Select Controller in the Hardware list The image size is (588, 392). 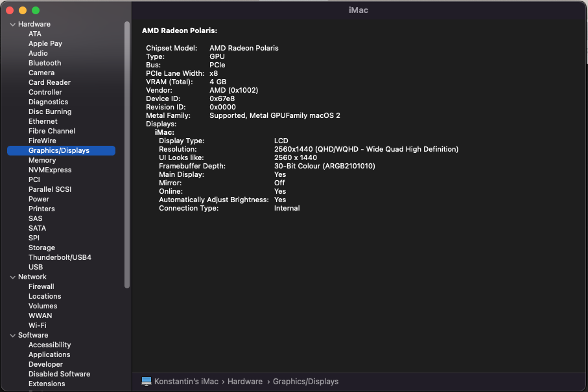click(45, 92)
